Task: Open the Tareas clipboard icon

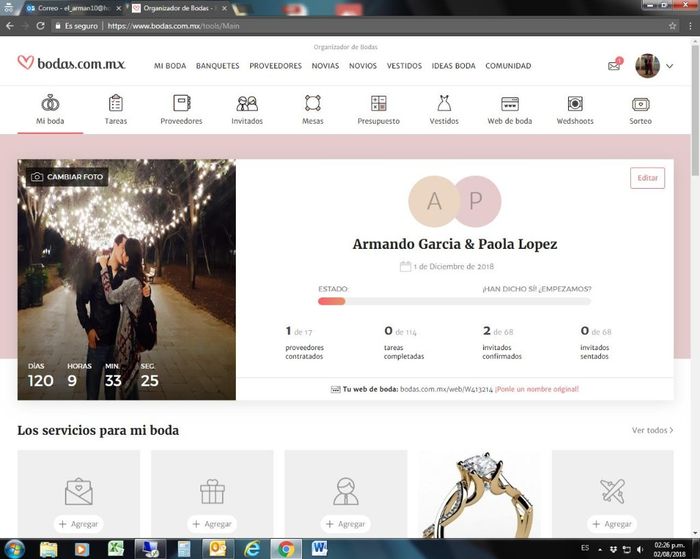Action: click(x=116, y=103)
